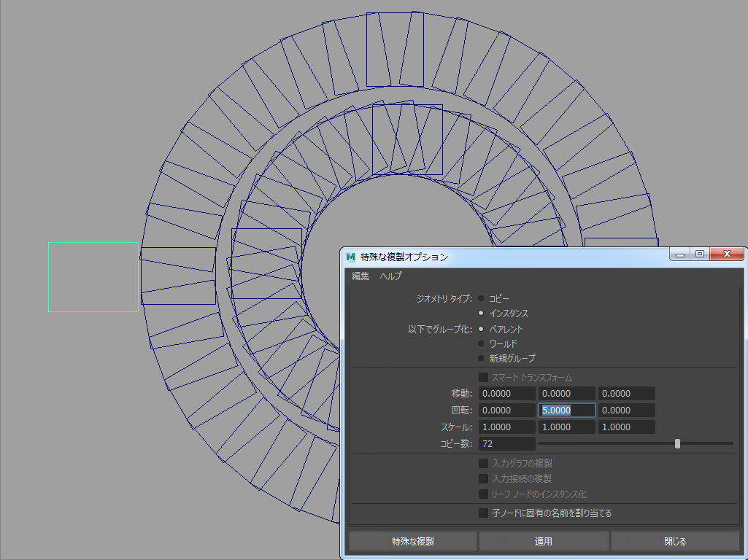This screenshot has height=560, width=748.
Task: Choose ワールド grouping option
Action: pyautogui.click(x=481, y=343)
